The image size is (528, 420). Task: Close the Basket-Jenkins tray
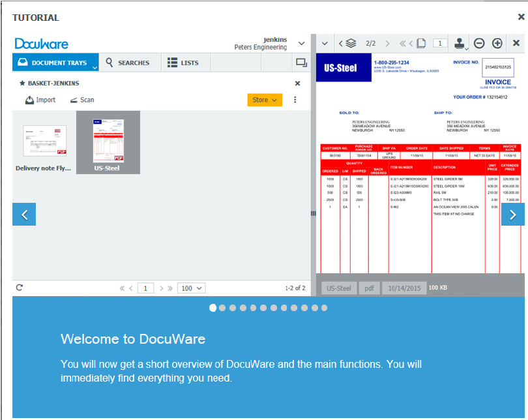coord(297,83)
